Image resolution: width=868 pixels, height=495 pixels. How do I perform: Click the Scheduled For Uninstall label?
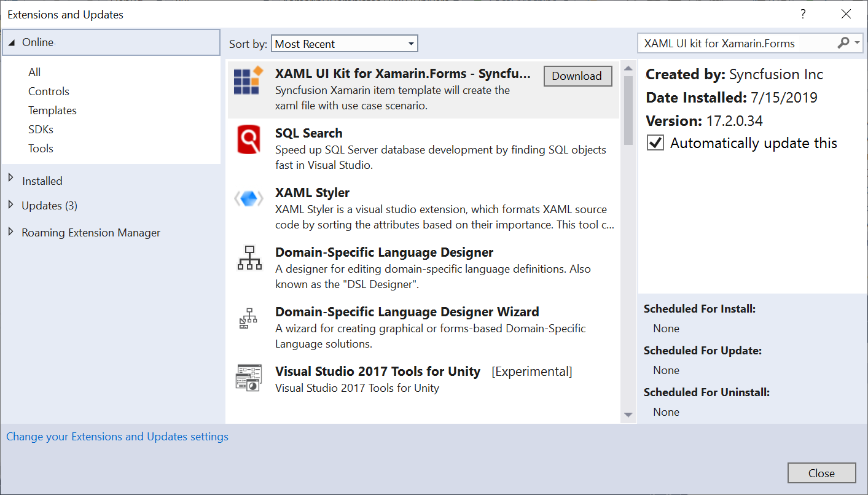click(706, 392)
